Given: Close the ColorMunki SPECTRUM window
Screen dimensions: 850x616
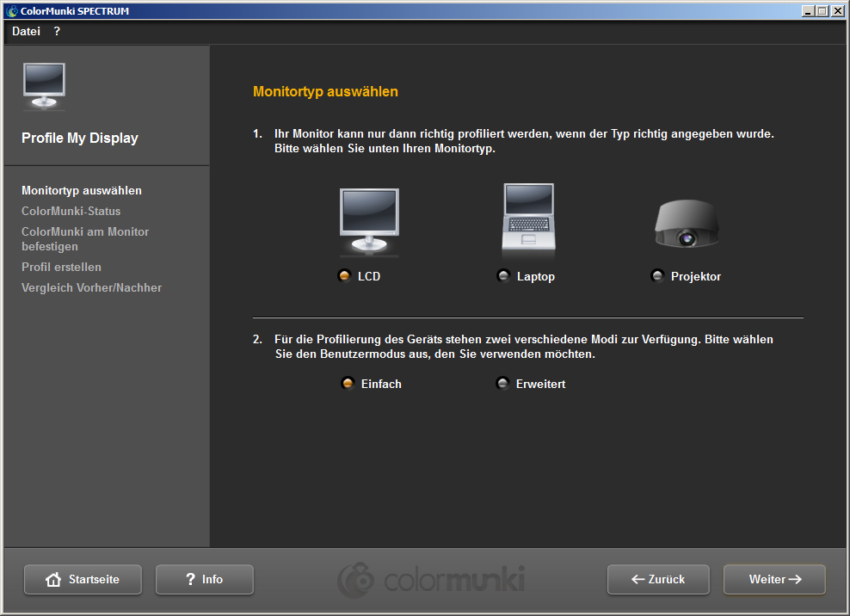Looking at the screenshot, I should (838, 11).
